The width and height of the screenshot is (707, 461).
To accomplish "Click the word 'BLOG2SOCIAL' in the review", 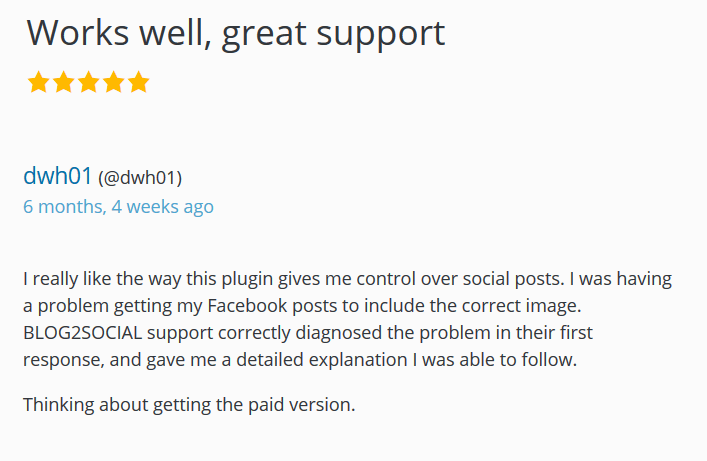I will coord(83,333).
